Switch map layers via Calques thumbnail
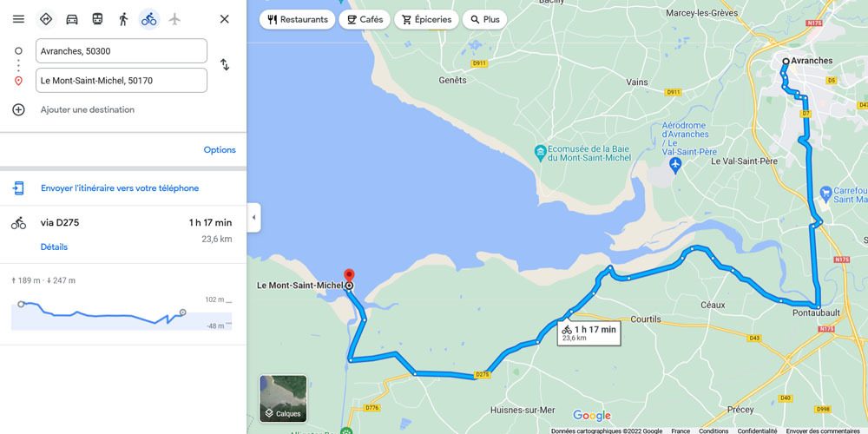Screen dimensions: 868x434 283,398
